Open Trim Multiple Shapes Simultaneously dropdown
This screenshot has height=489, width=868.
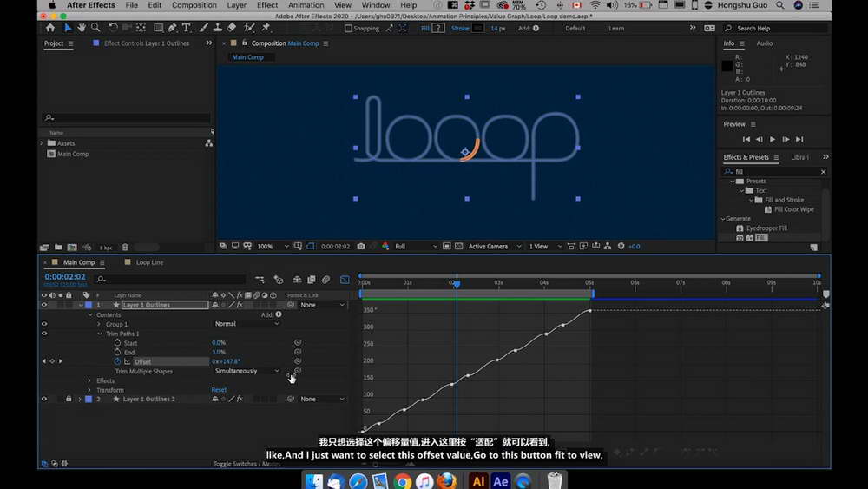(x=247, y=371)
